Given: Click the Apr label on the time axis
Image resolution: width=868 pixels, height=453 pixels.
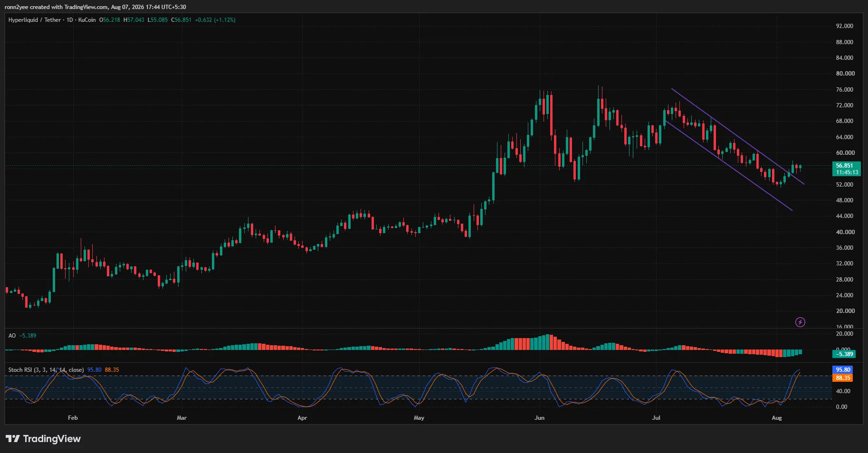Looking at the screenshot, I should pos(302,418).
